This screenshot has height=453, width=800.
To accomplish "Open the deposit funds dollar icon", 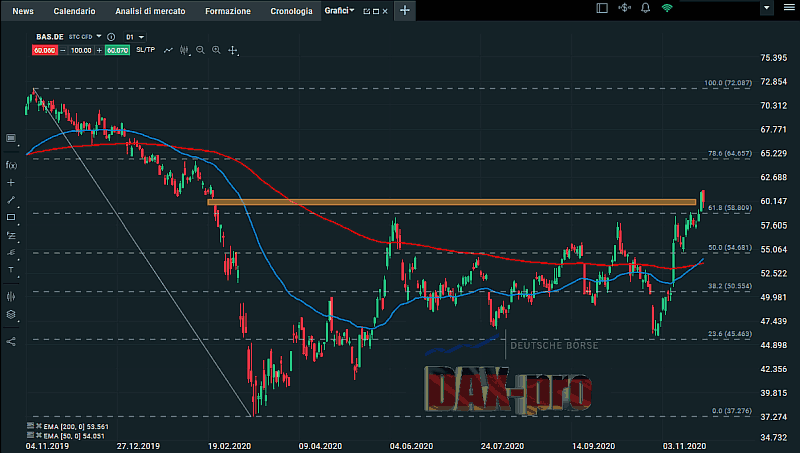I will click(624, 8).
